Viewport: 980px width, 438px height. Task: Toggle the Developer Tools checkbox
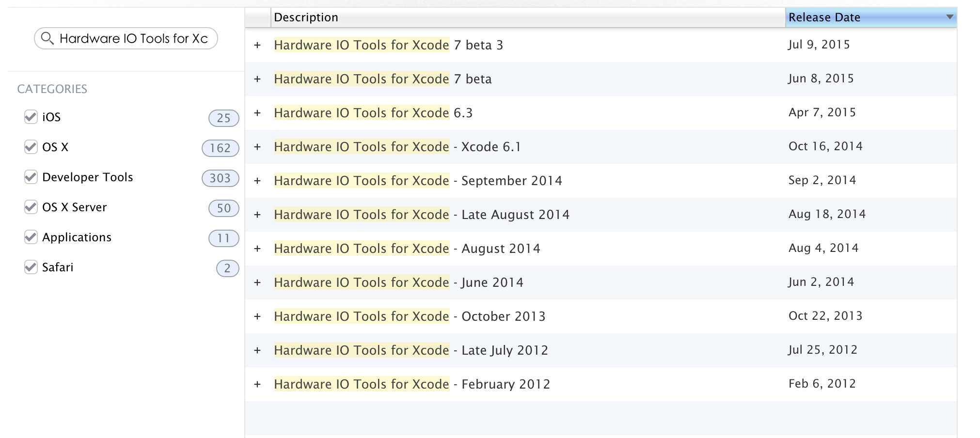click(31, 177)
